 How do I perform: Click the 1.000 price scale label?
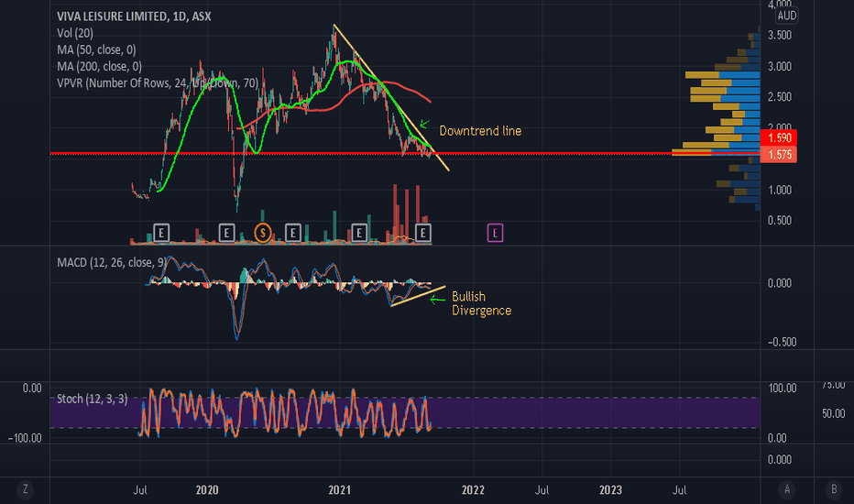[x=780, y=190]
